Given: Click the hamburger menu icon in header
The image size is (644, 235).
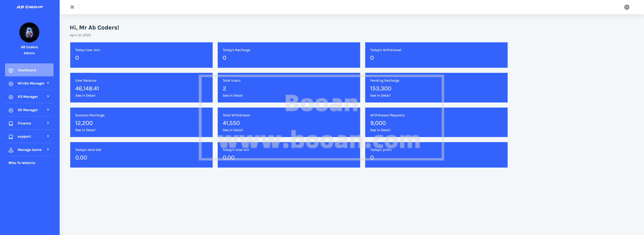Looking at the screenshot, I should point(72,7).
